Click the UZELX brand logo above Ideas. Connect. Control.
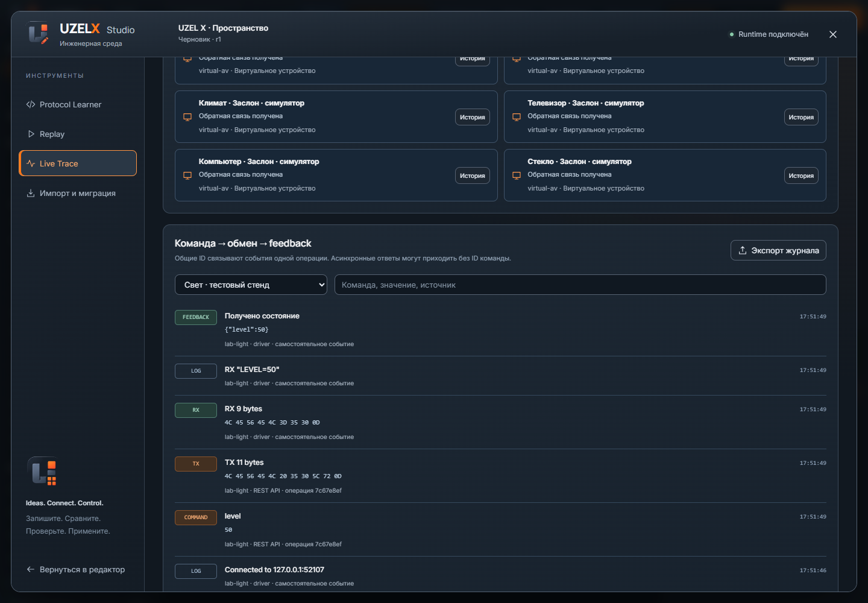The height and width of the screenshot is (603, 868). [42, 472]
